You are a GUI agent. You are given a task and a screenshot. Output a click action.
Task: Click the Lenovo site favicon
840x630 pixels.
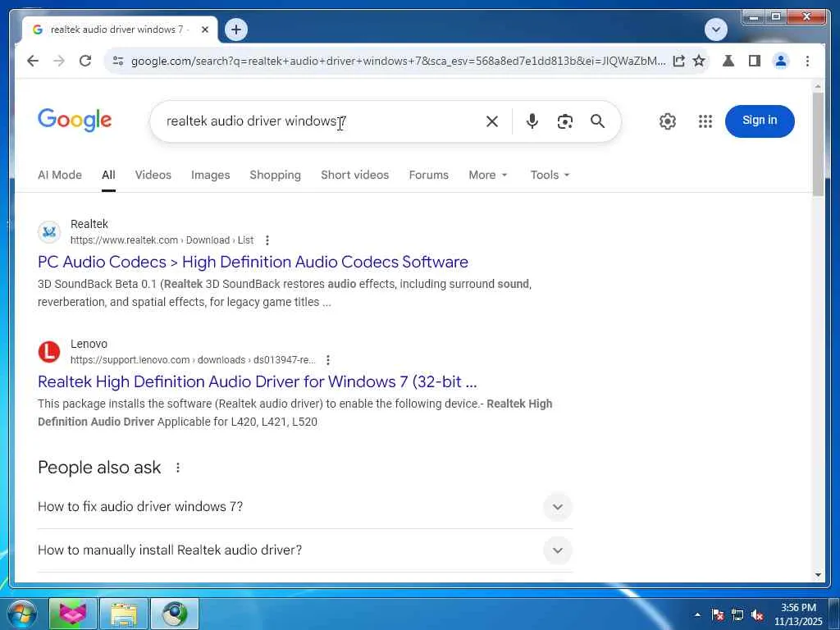(x=48, y=352)
